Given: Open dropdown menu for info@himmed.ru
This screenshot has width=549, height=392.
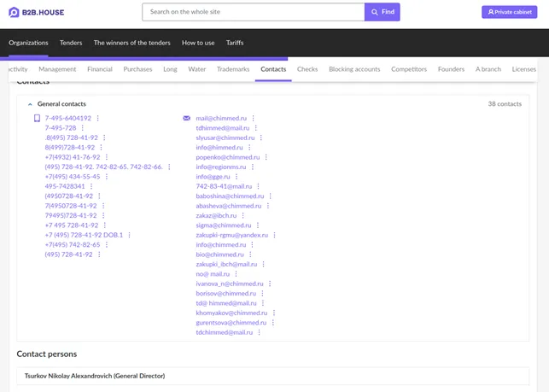Looking at the screenshot, I should [x=250, y=148].
